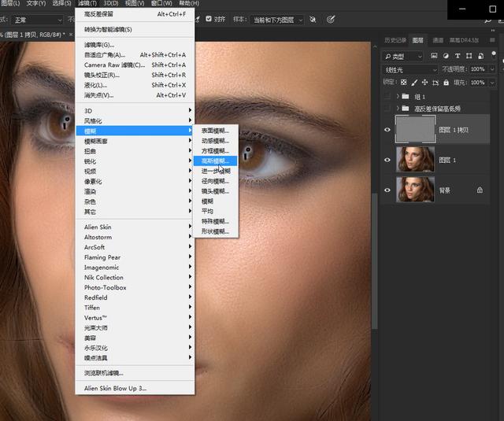Select the 图层 1 layer thumbnail
The height and width of the screenshot is (421, 504).
coord(415,160)
